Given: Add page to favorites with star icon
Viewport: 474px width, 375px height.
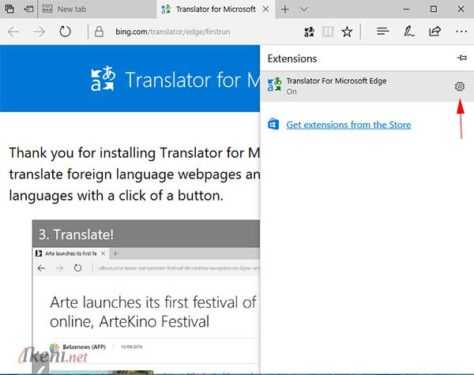Looking at the screenshot, I should (x=347, y=32).
